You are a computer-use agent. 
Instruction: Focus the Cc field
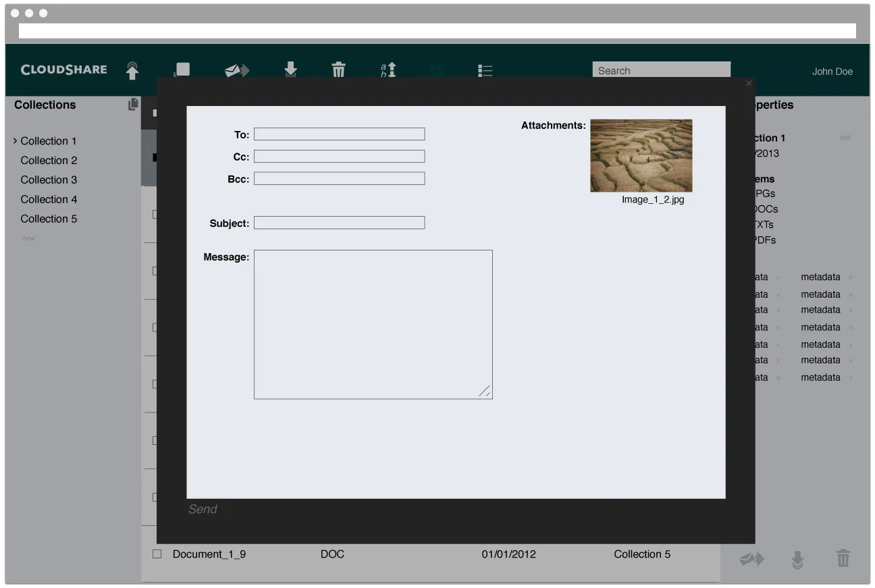tap(340, 157)
